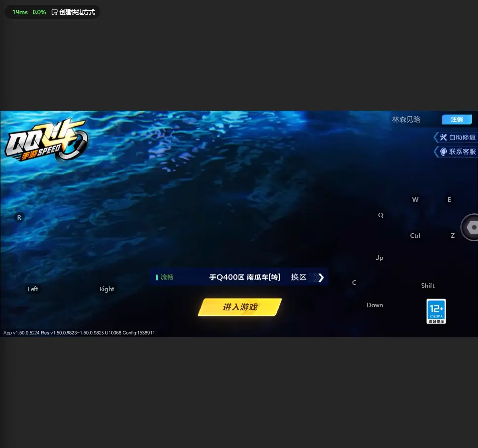The image size is (478, 448).
Task: Tap the Z key overlay
Action: (453, 236)
